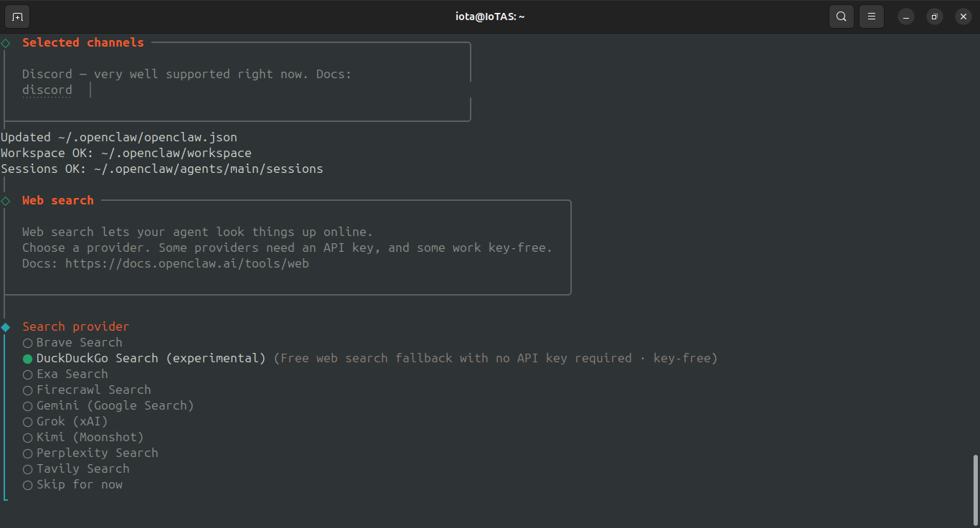Screen dimensions: 980x528
Task: Click 'Web search lets your agent' line
Action: point(198,232)
